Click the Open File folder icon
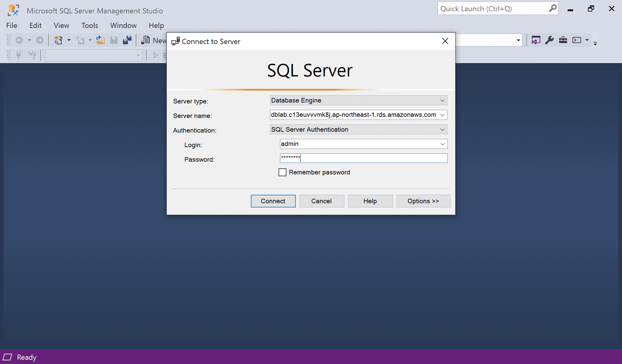This screenshot has height=364, width=622. coord(101,40)
